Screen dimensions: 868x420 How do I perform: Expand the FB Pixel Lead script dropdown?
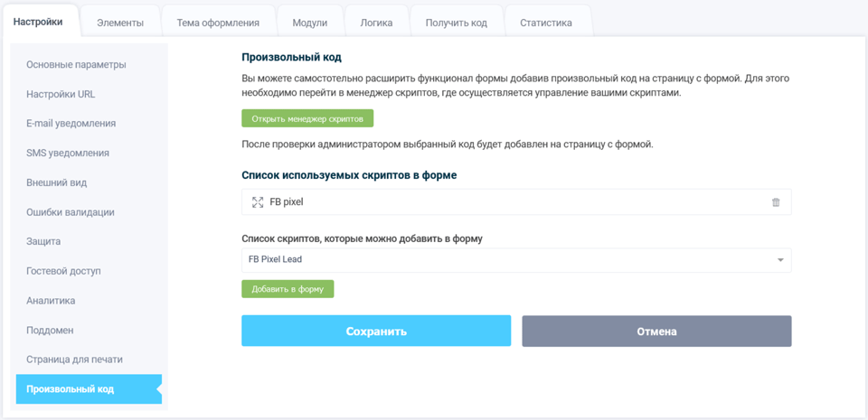pos(780,260)
